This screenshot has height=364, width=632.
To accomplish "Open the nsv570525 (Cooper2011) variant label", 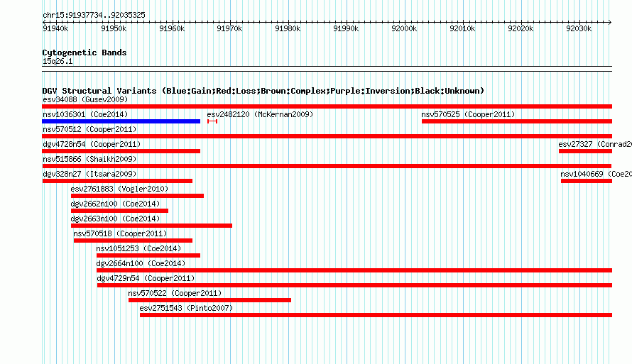I will pos(468,114).
